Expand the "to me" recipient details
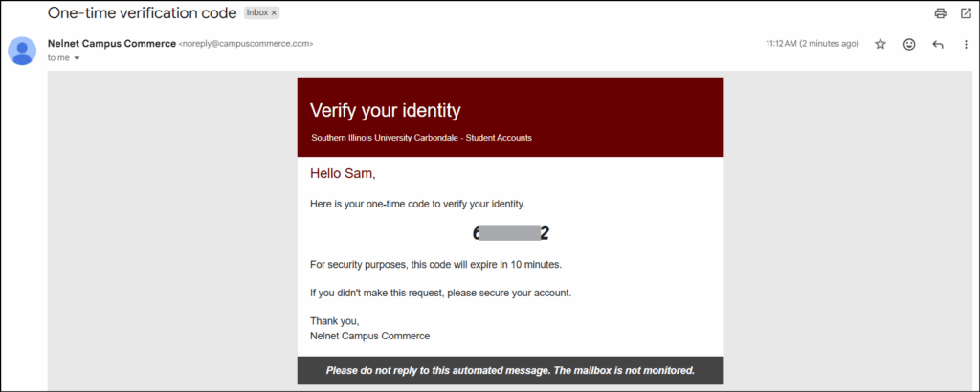 [x=77, y=58]
